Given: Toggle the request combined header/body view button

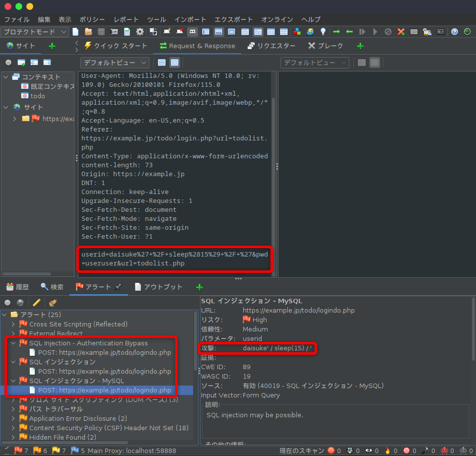Looking at the screenshot, I should click(175, 63).
